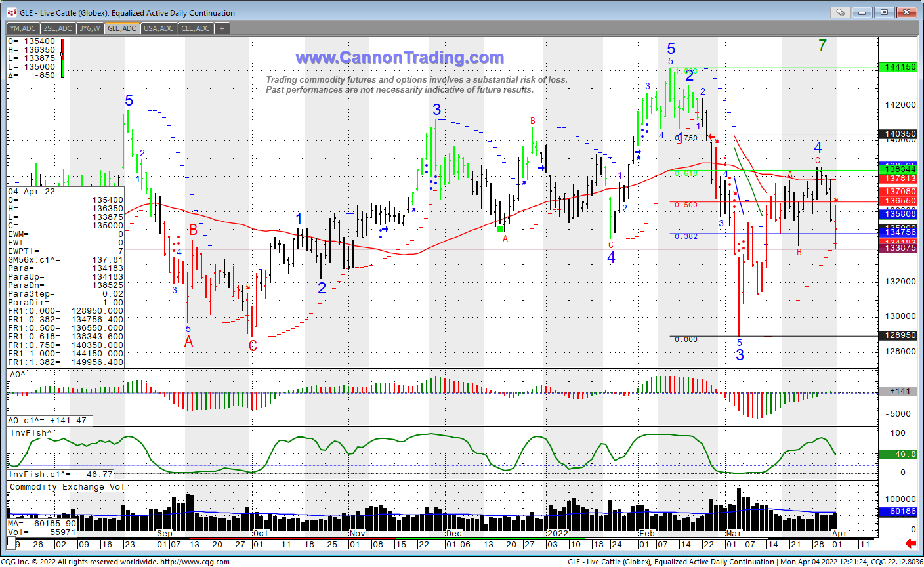Click the 144150 green price label

[900, 67]
